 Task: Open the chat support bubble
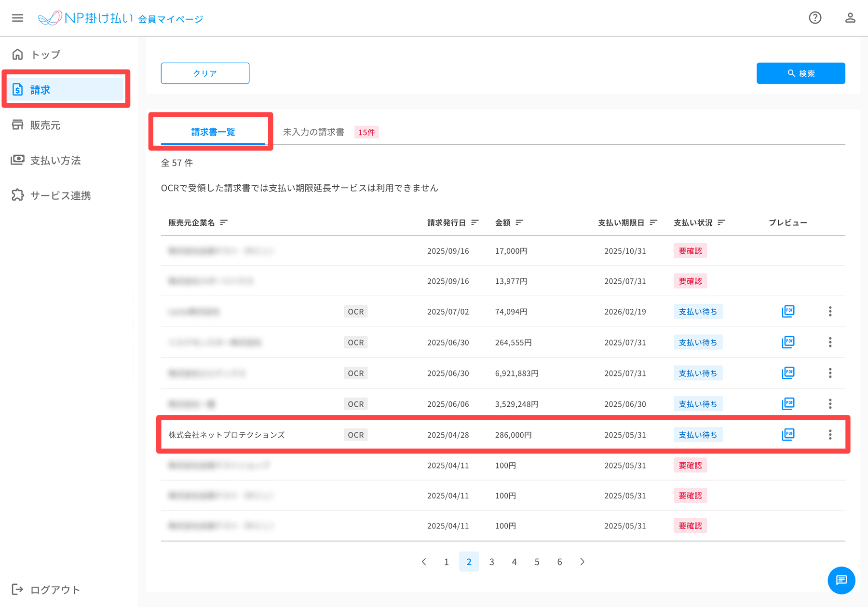841,580
